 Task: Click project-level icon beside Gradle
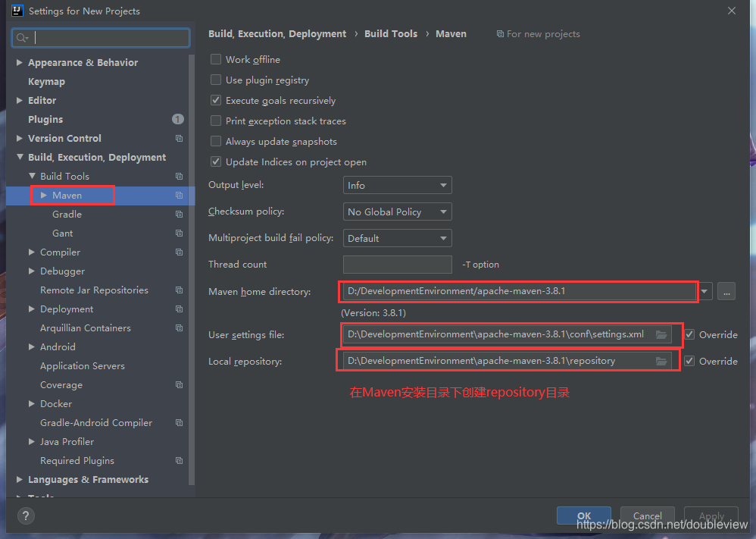(179, 215)
